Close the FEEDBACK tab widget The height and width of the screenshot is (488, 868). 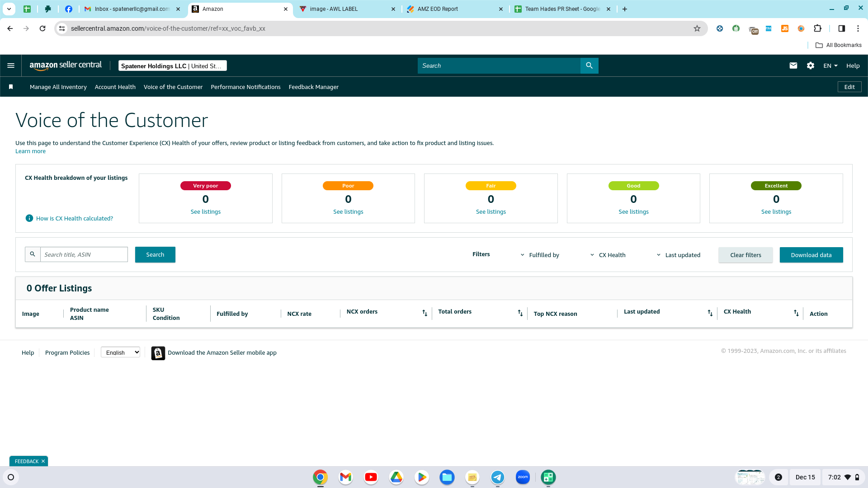(x=43, y=461)
